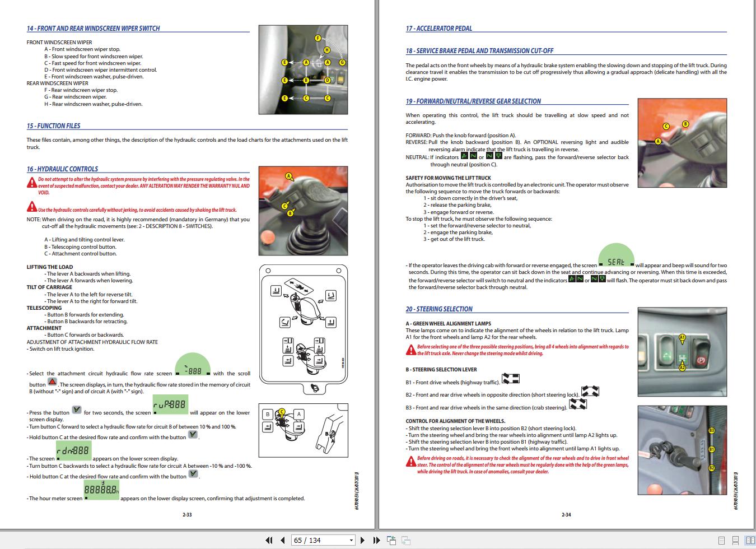756x549 pixels.
Task: Go back one page with previous page arrow
Action: [x=282, y=540]
